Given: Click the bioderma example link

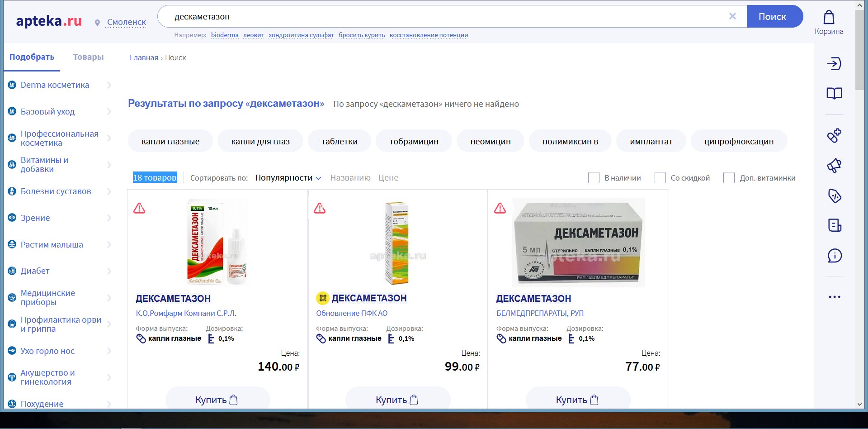Looking at the screenshot, I should pyautogui.click(x=225, y=35).
